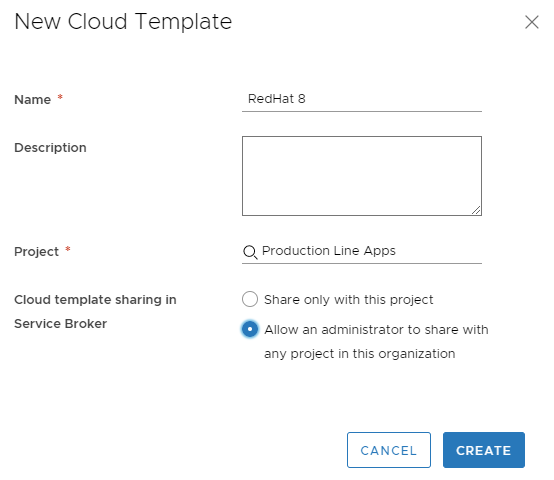Image resolution: width=554 pixels, height=480 pixels.
Task: Click the New Cloud Template dialog title
Action: tap(123, 22)
